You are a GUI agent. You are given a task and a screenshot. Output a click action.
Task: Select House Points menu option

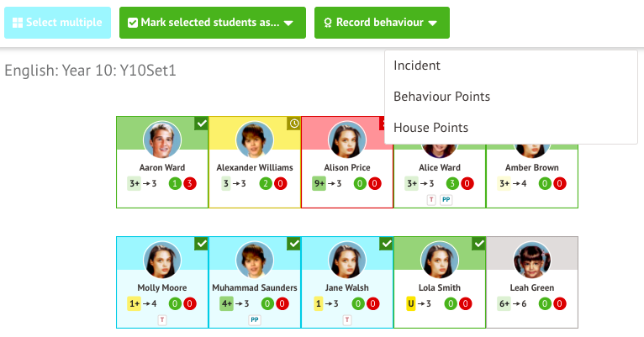[430, 128]
